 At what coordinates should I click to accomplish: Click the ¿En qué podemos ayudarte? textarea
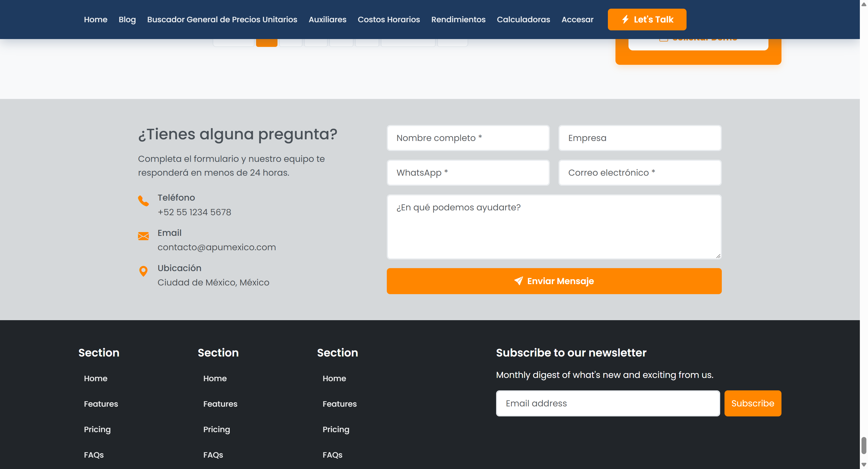(554, 227)
